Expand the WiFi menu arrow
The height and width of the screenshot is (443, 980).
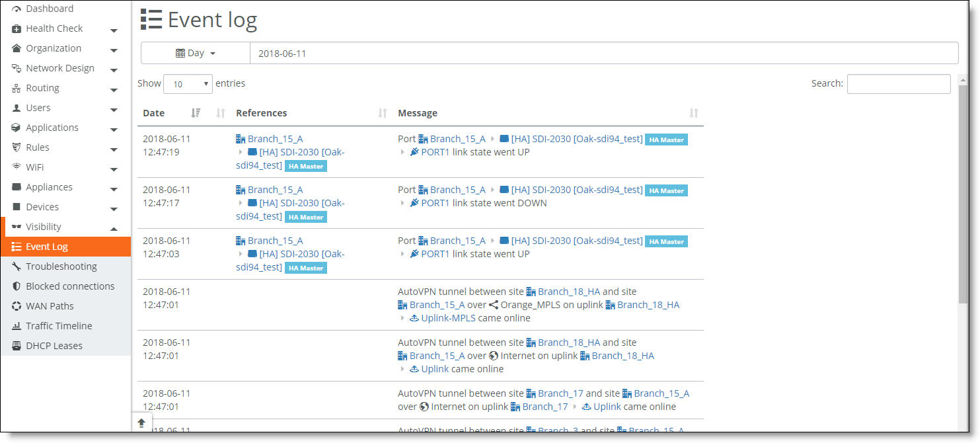coord(114,169)
